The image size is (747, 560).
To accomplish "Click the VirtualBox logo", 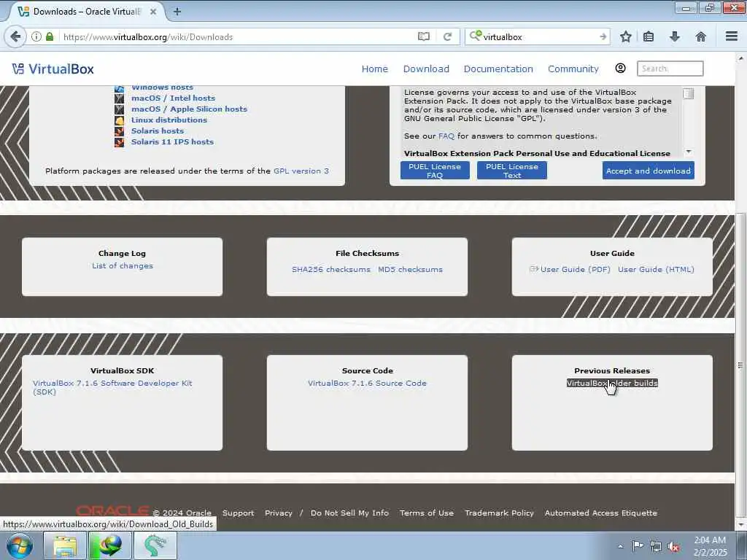I will 53,69.
